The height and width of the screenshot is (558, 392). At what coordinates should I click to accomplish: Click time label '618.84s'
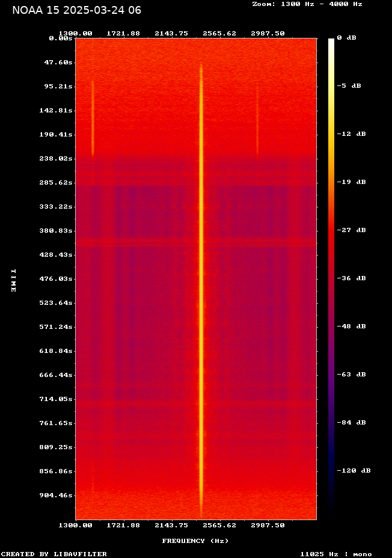tap(56, 351)
